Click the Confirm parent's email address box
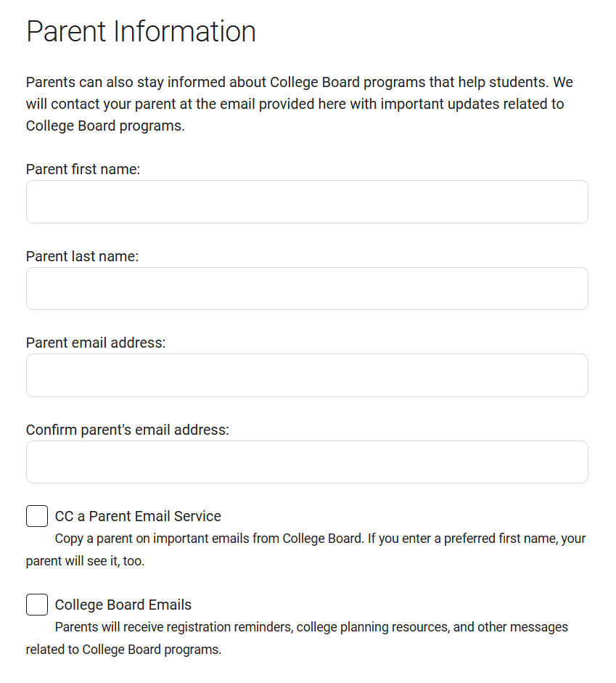The height and width of the screenshot is (683, 616). tap(307, 462)
